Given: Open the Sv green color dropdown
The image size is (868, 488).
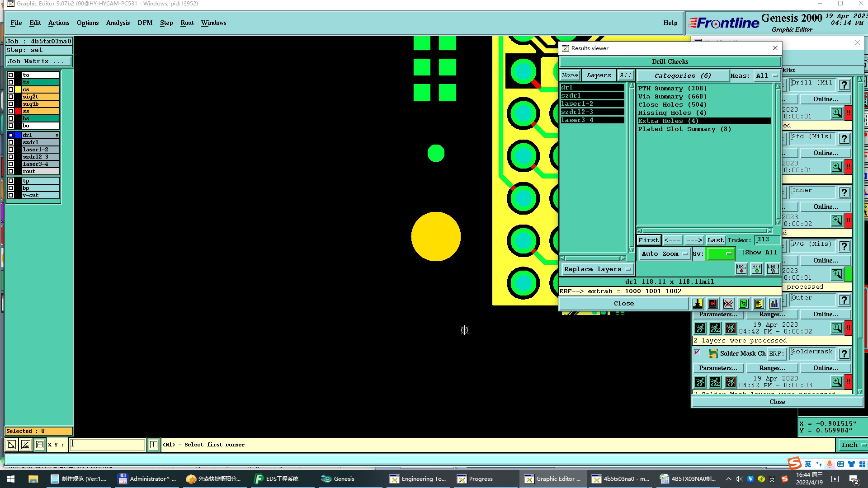Looking at the screenshot, I should pos(720,254).
